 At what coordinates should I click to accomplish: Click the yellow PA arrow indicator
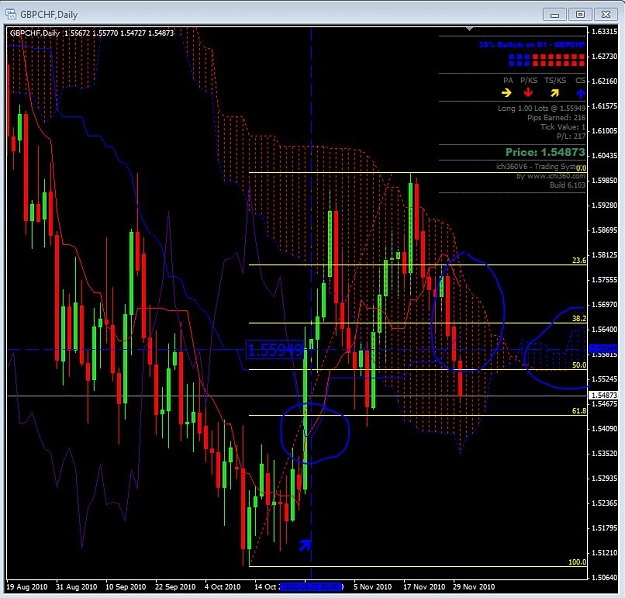tap(506, 93)
